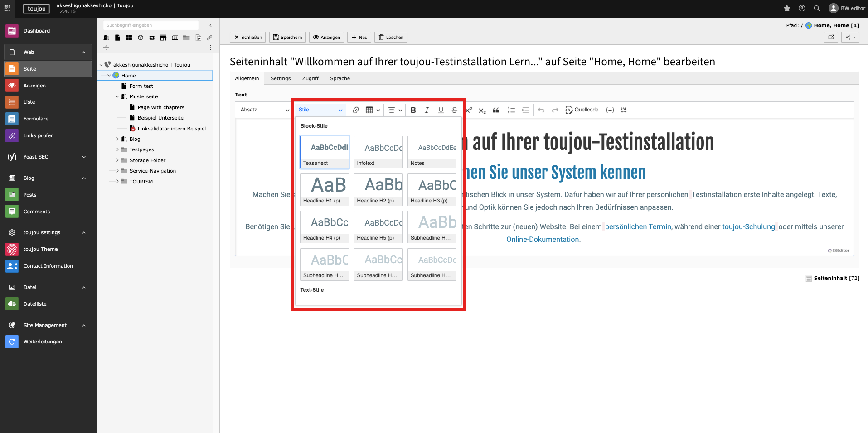Redo the last editor change

point(555,110)
